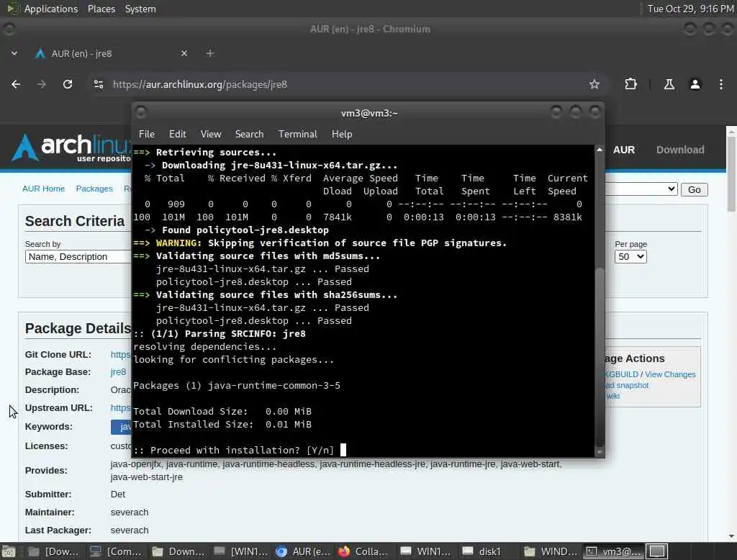Open the Packages link
The height and width of the screenshot is (560, 737).
[94, 189]
